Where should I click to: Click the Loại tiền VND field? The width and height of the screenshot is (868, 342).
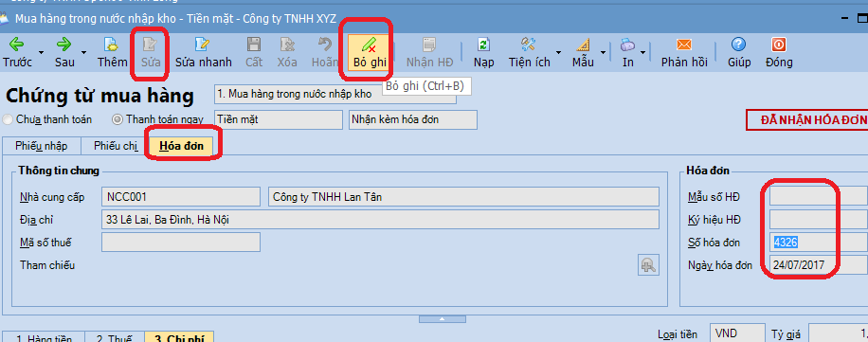click(737, 333)
